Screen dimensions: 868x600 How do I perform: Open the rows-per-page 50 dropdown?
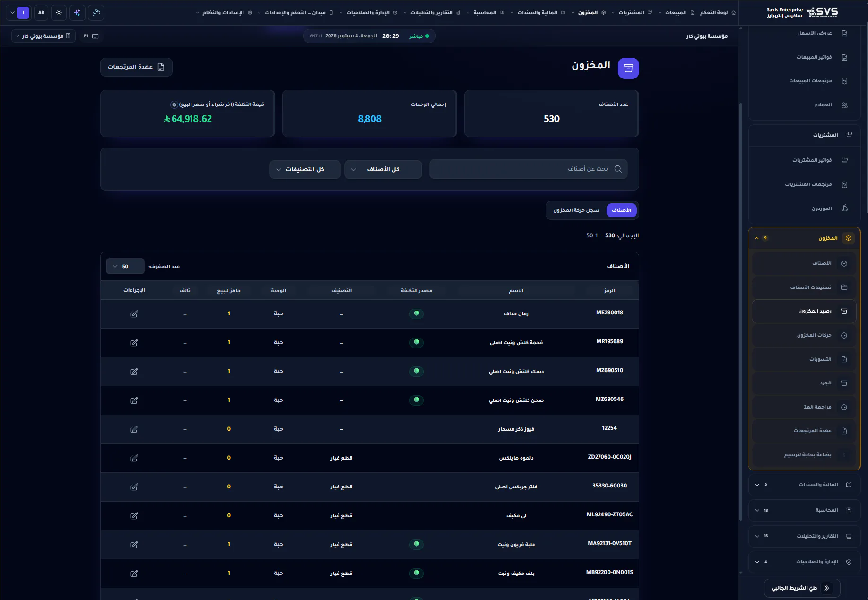(x=125, y=267)
